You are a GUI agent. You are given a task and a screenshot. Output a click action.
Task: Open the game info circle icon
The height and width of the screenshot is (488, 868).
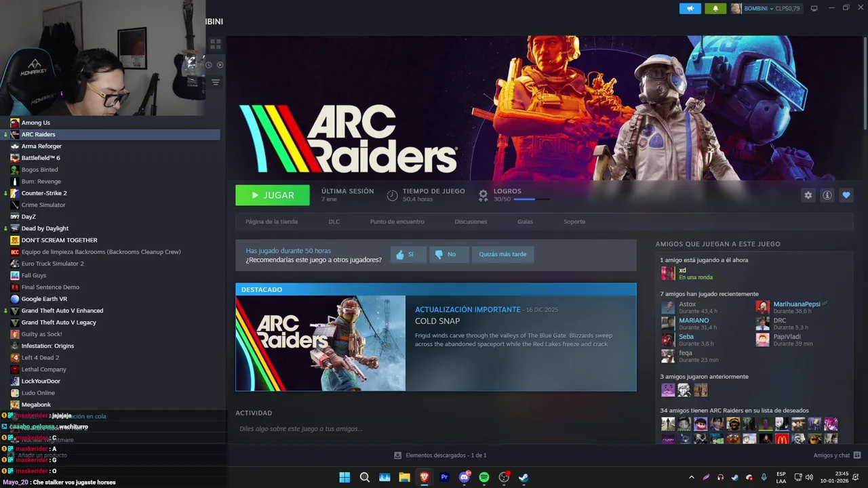tap(827, 195)
